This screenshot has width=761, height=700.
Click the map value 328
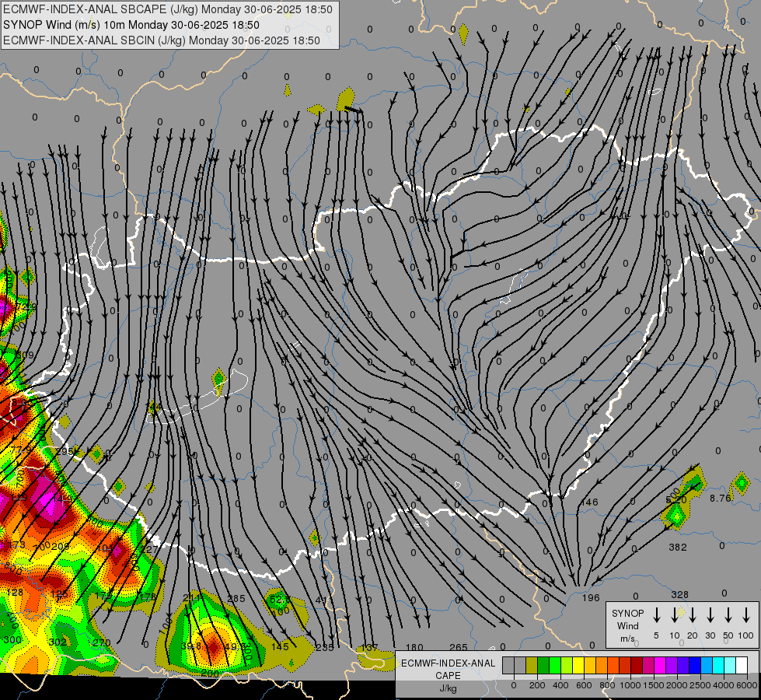(680, 594)
